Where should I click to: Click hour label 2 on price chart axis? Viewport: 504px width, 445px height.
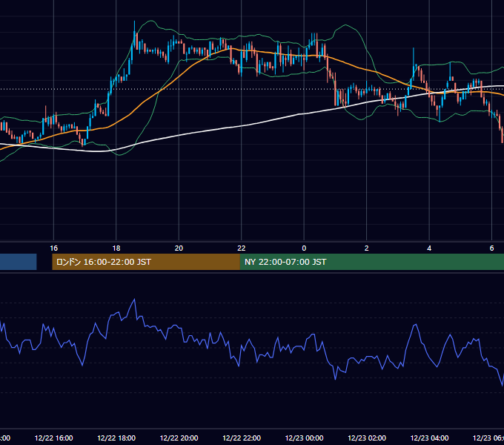[366, 248]
